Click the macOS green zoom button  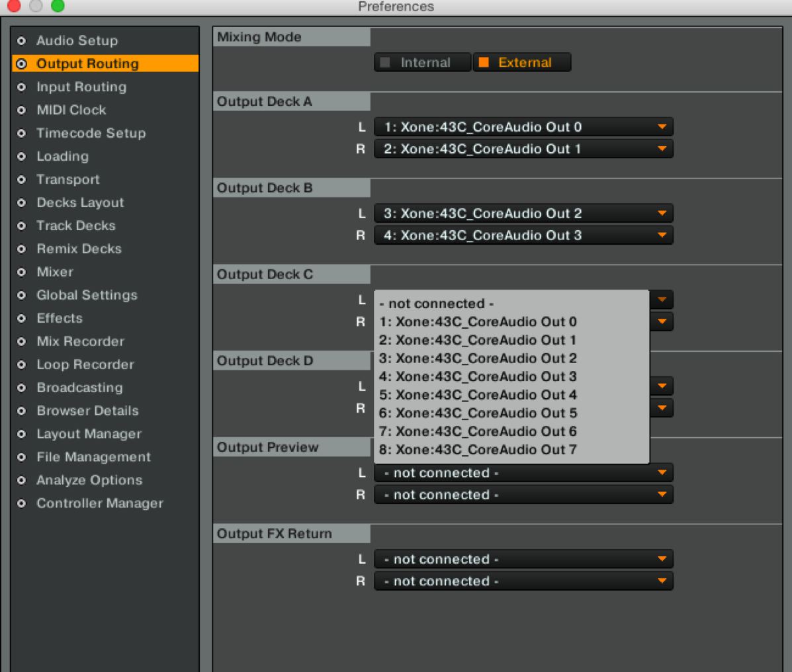(58, 6)
